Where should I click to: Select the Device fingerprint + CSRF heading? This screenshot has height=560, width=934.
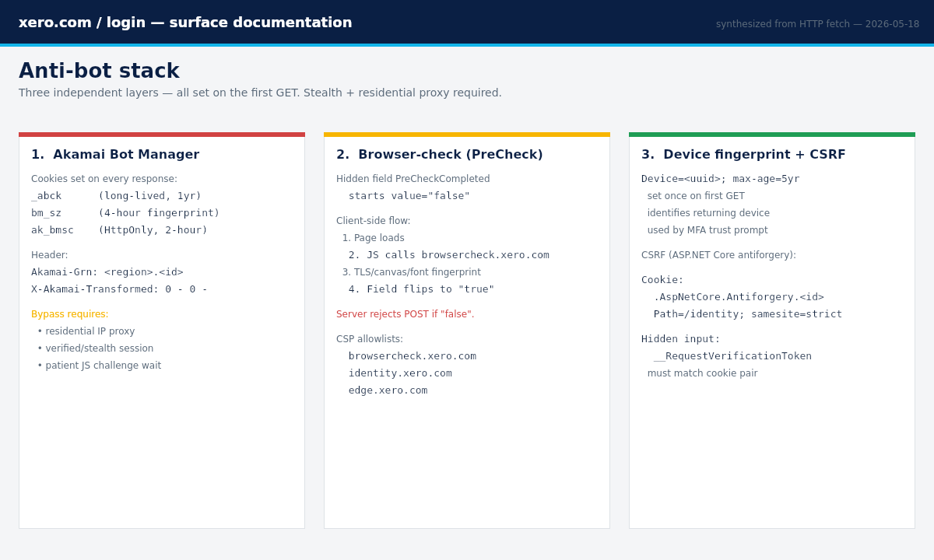[743, 155]
